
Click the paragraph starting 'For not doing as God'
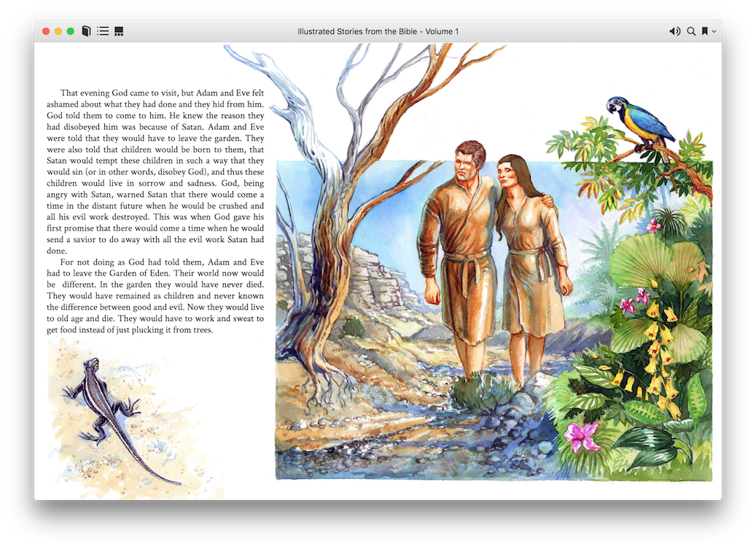155,296
